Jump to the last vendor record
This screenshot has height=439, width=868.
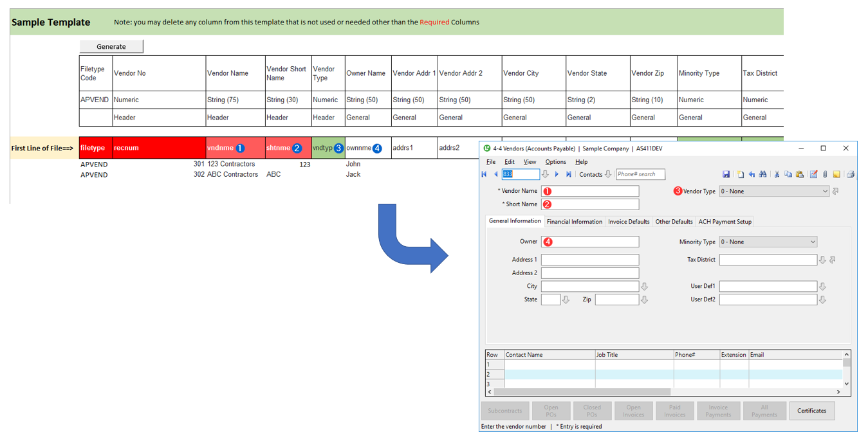click(569, 174)
